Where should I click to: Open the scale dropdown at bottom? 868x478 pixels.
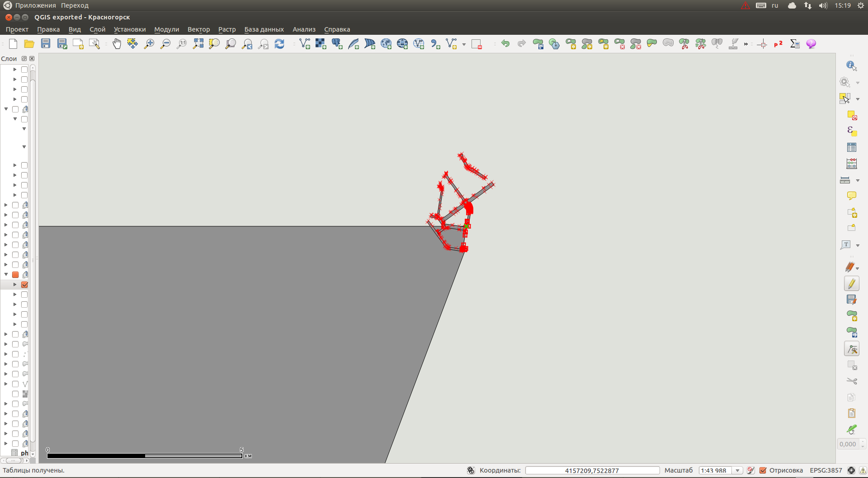(x=739, y=470)
